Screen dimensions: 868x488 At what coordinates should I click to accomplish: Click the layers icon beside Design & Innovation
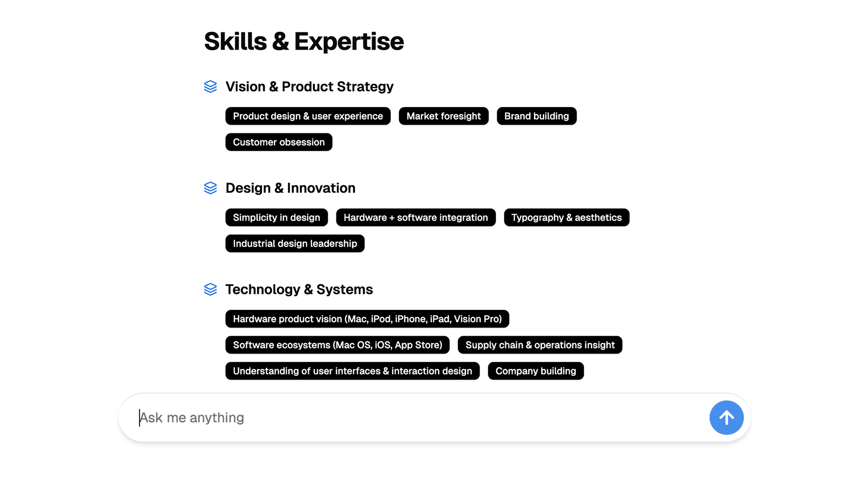coord(210,188)
